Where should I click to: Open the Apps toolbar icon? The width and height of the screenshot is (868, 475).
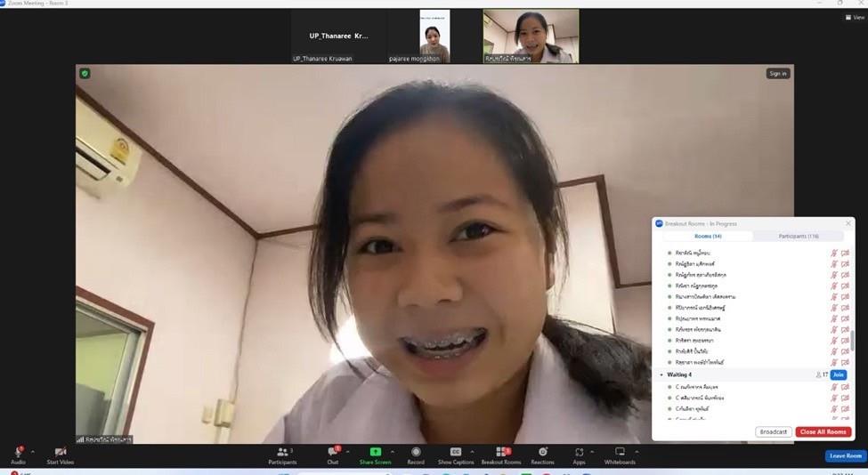pos(579,455)
